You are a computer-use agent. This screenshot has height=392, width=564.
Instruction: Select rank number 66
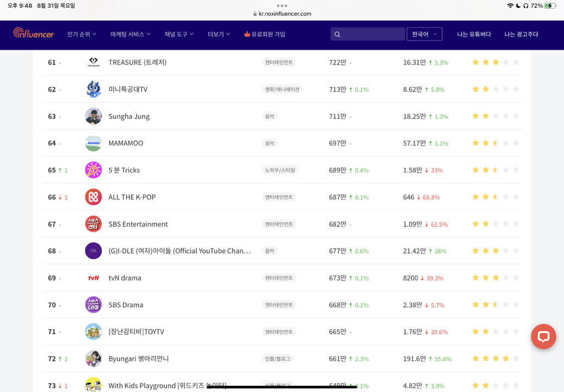click(x=52, y=197)
